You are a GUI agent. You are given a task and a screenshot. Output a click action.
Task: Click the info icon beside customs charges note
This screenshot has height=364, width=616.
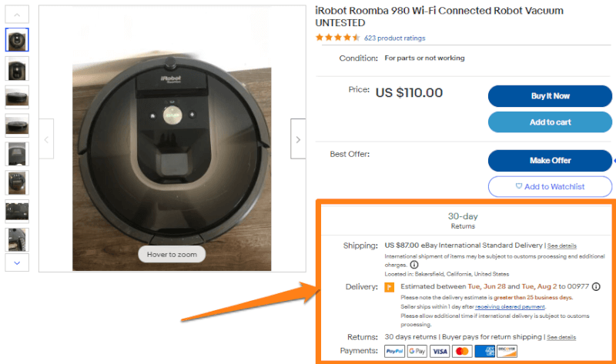pyautogui.click(x=414, y=265)
